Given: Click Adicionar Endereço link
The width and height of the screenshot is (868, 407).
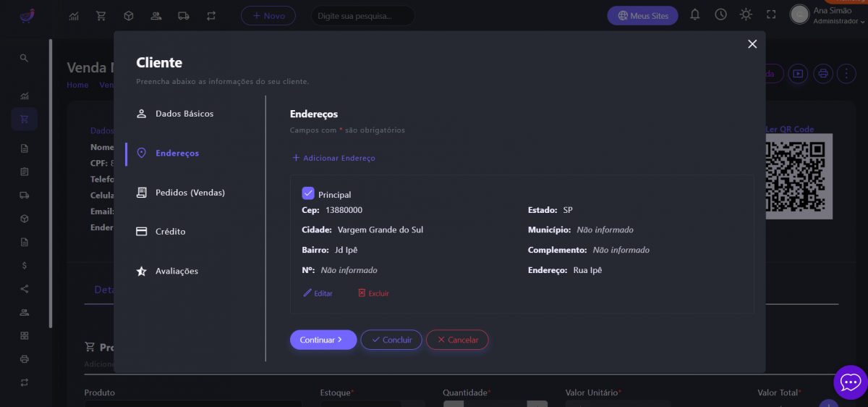Looking at the screenshot, I should pos(333,158).
